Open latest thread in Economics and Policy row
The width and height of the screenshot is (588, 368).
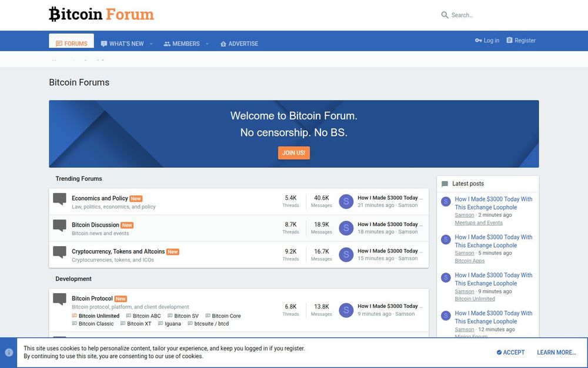390,198
